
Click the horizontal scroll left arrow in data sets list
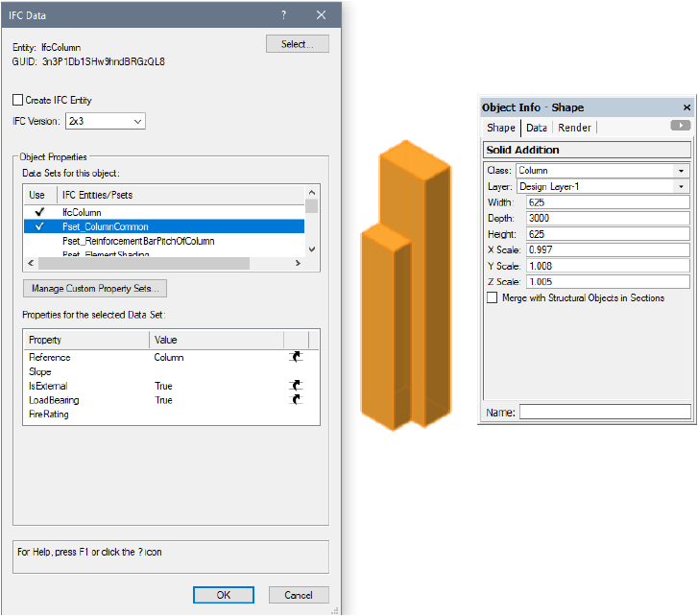31,263
